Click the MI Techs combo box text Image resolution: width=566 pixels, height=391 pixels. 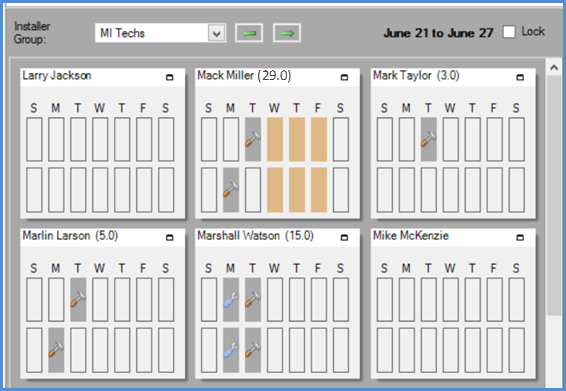122,33
